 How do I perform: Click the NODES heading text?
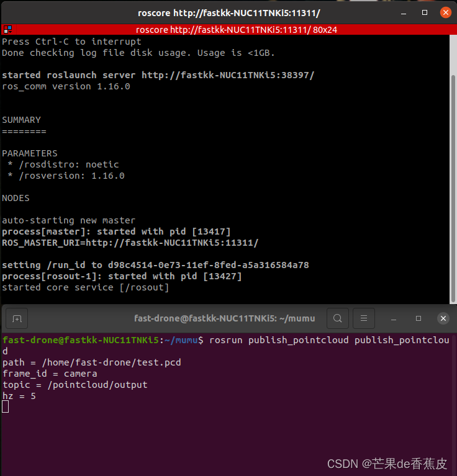[x=16, y=198]
